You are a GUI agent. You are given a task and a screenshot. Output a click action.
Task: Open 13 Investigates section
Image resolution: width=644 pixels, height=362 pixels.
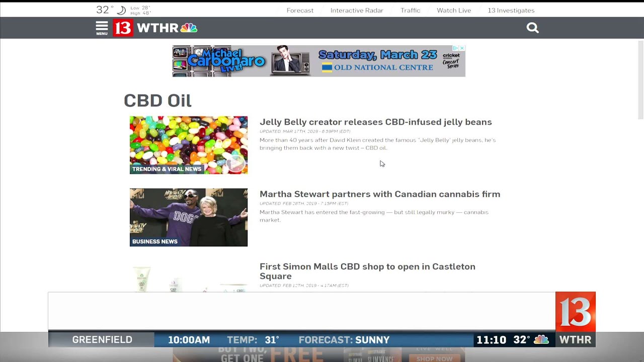[x=511, y=10]
